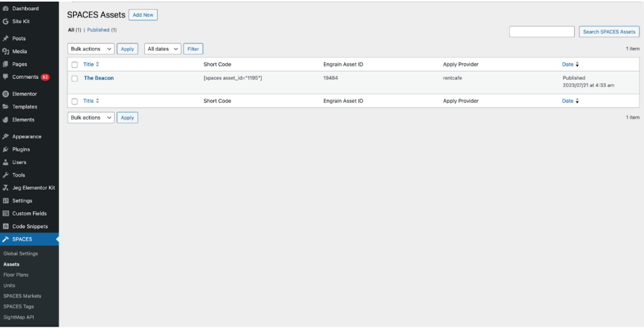
Task: Open The Beacon asset link
Action: click(x=98, y=78)
